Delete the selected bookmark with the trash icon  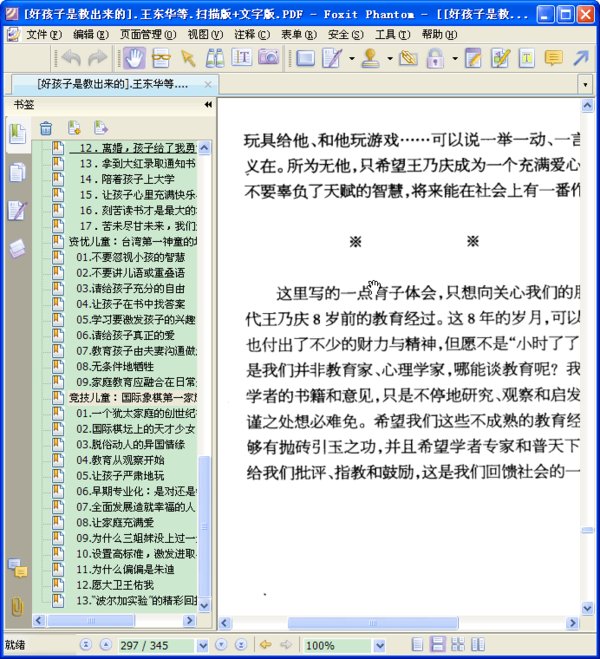click(46, 128)
